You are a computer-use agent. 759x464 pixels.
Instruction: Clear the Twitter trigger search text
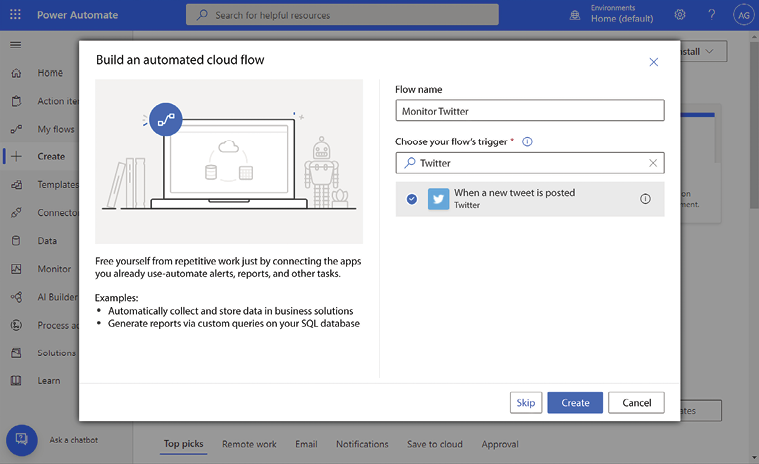[653, 163]
